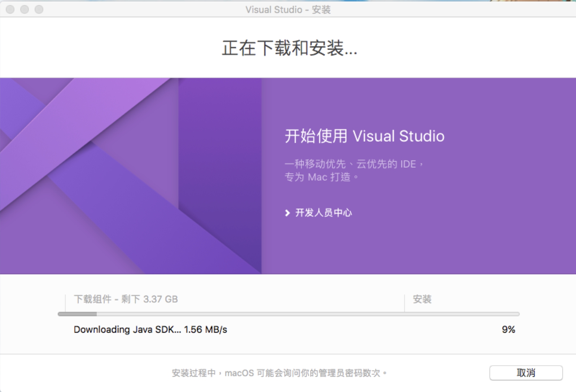Select the 安装 stage label
576x392 pixels.
pyautogui.click(x=422, y=299)
